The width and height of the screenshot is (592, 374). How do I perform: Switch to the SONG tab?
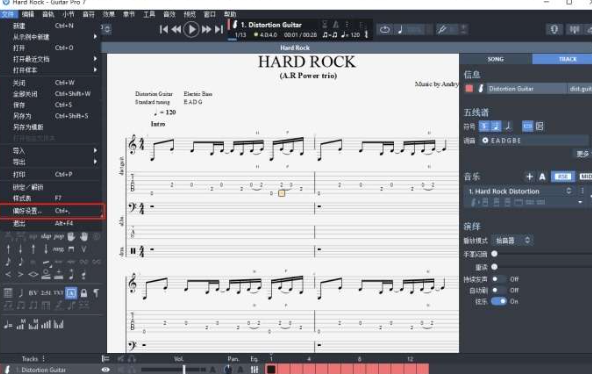click(x=495, y=59)
